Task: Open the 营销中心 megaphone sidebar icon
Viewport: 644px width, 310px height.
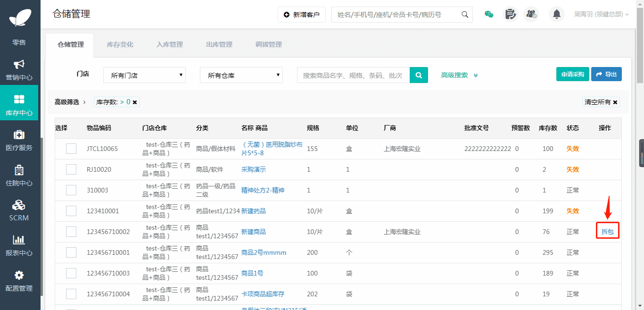Action: click(x=19, y=65)
